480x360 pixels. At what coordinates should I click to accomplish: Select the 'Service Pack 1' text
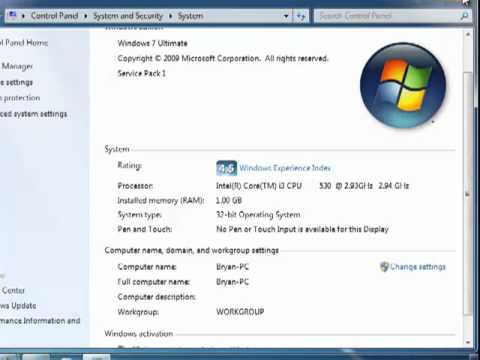(x=142, y=73)
